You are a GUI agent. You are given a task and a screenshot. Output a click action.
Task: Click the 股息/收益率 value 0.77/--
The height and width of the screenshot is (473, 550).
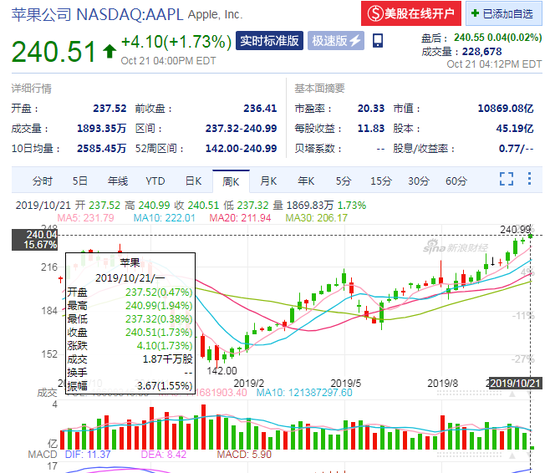[516, 148]
